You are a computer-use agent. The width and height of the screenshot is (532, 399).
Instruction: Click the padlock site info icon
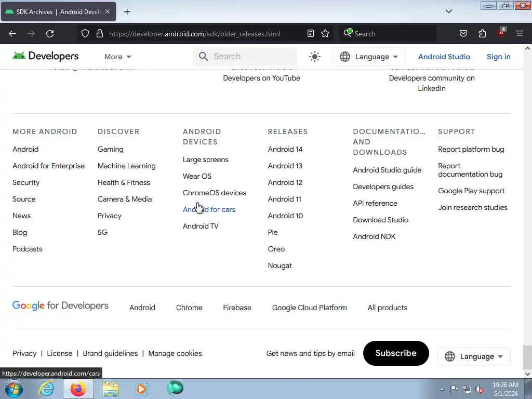[x=99, y=34]
